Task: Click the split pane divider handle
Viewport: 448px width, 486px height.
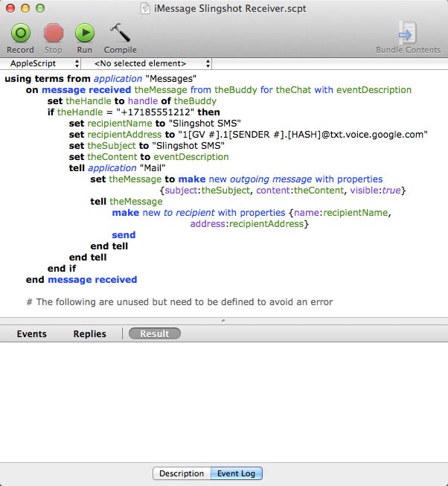Action: point(223,321)
